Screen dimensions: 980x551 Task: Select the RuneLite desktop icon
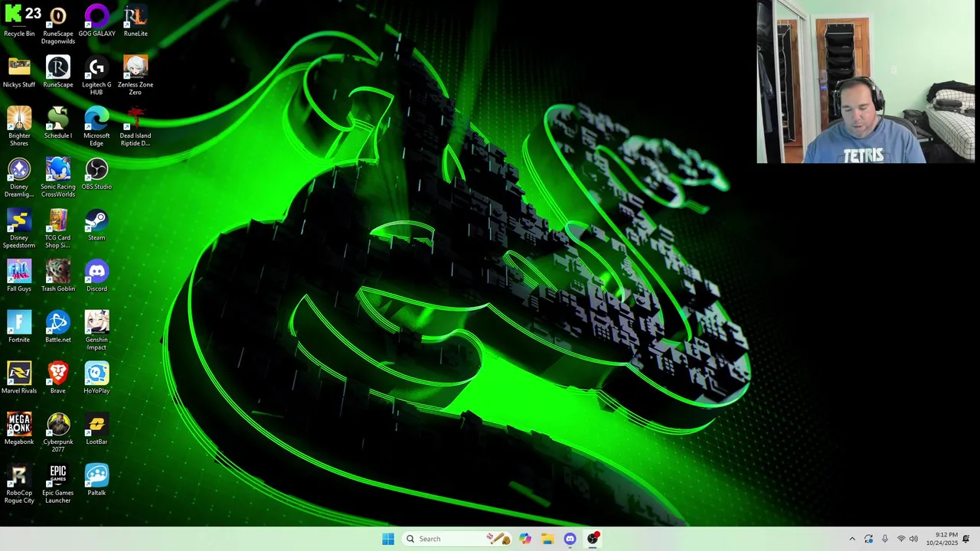point(136,21)
